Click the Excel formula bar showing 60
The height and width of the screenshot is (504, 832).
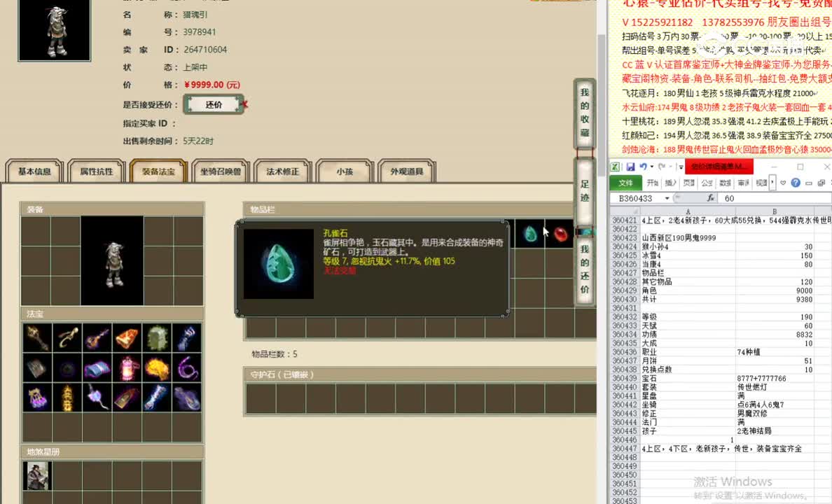775,198
